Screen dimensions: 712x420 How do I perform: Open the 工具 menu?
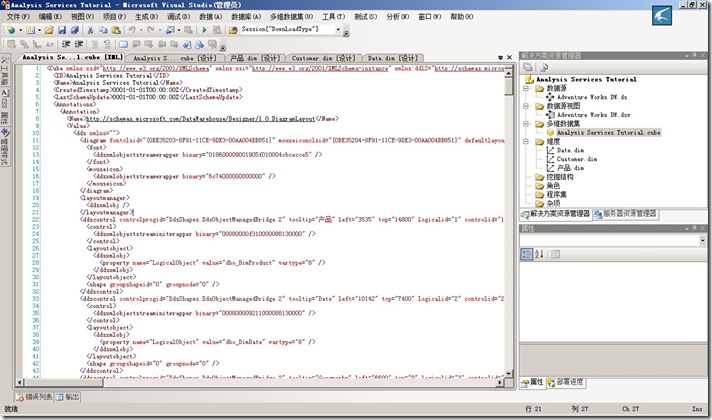coord(333,16)
